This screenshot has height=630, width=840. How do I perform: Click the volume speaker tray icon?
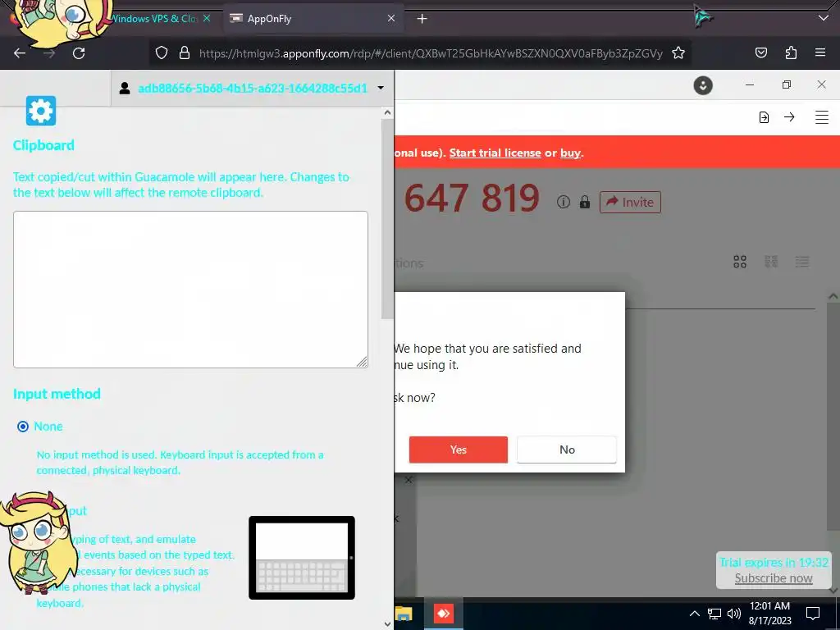click(734, 614)
